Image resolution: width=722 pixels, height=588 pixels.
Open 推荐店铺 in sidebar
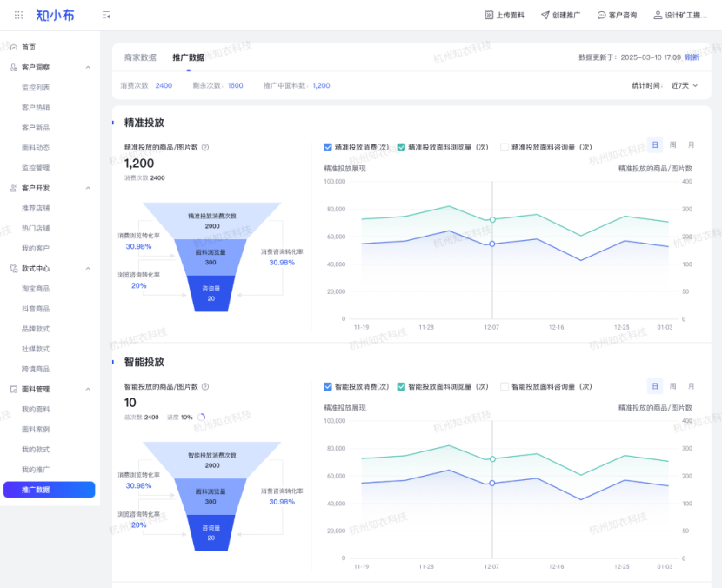(x=36, y=208)
